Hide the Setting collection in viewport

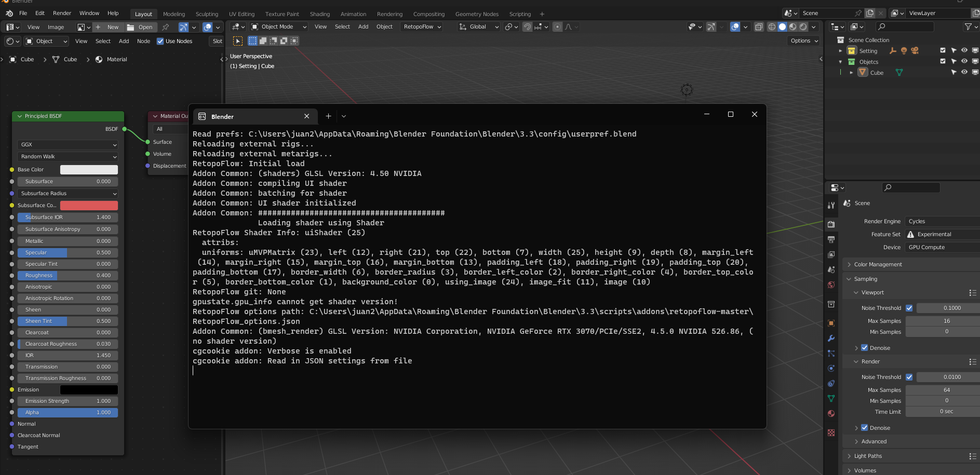tap(964, 50)
